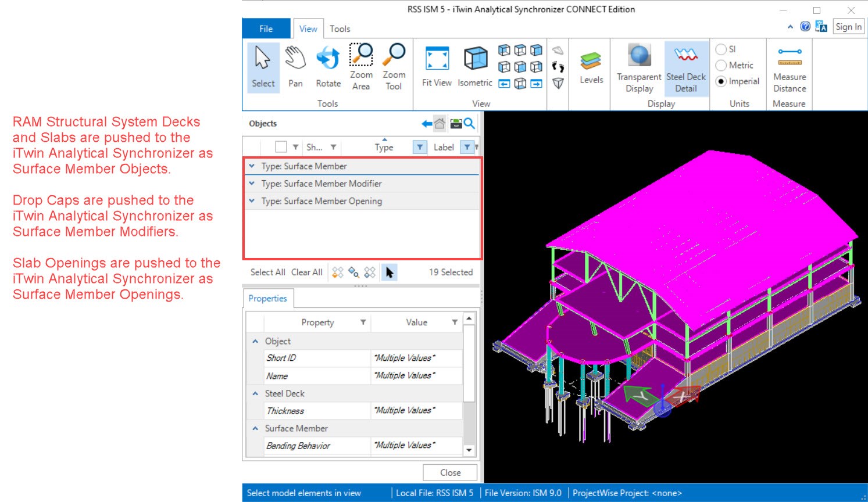Open the File menu tab
The height and width of the screenshot is (502, 868).
pyautogui.click(x=266, y=28)
